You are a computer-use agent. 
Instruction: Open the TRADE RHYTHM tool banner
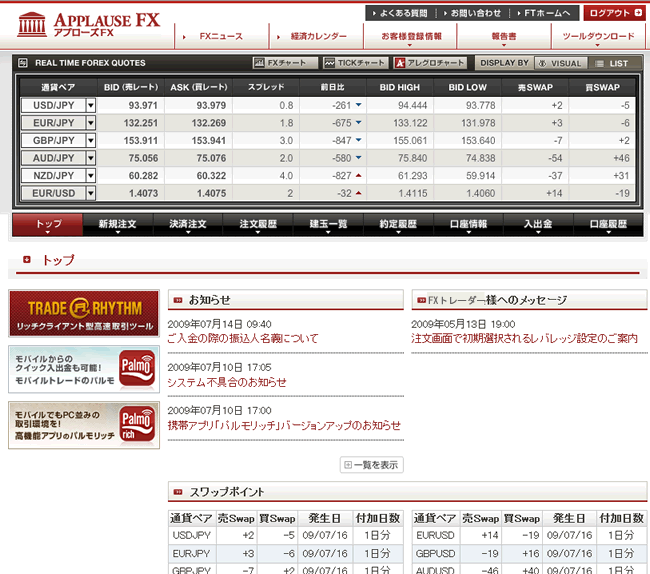[84, 313]
